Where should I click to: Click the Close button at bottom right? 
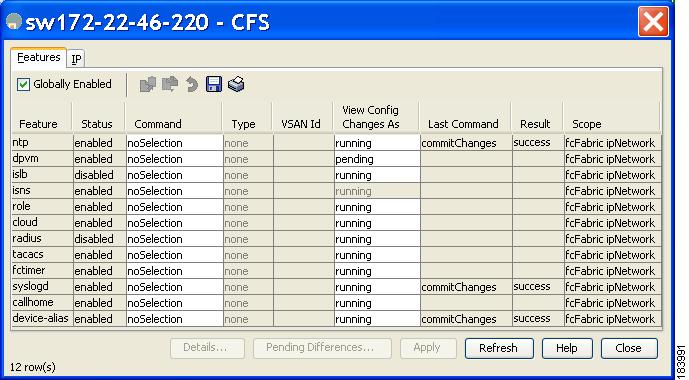(x=629, y=348)
